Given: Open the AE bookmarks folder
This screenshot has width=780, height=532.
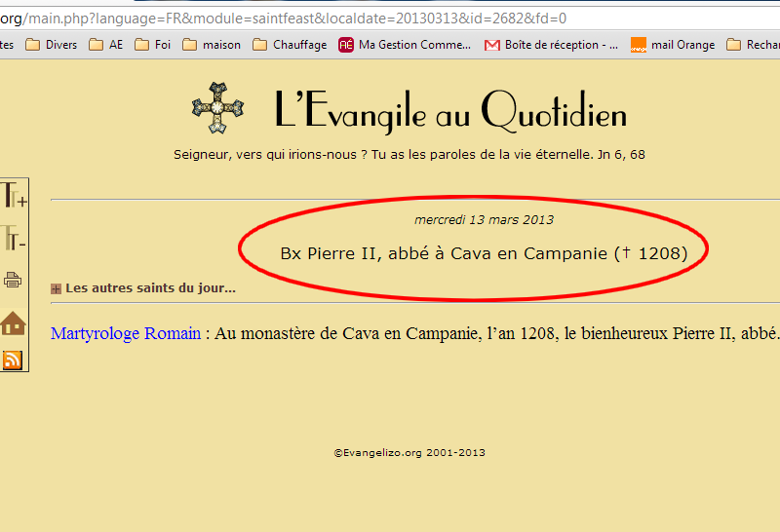Looking at the screenshot, I should point(106,45).
